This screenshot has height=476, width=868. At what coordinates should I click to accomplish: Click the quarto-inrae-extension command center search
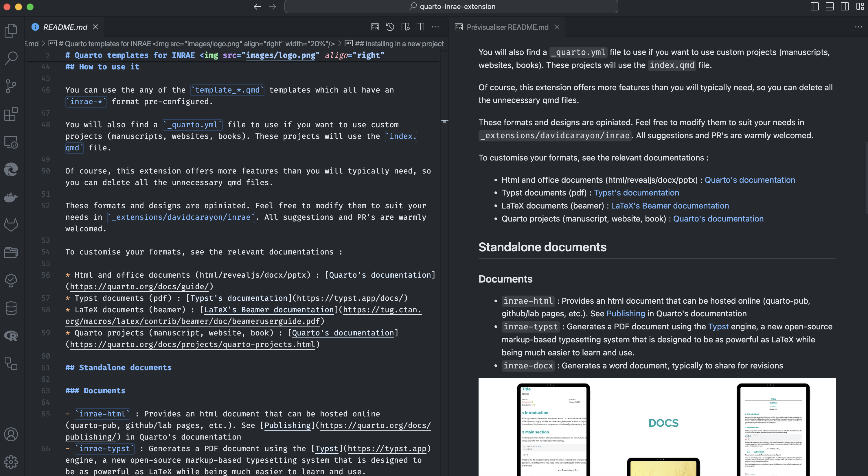point(451,6)
